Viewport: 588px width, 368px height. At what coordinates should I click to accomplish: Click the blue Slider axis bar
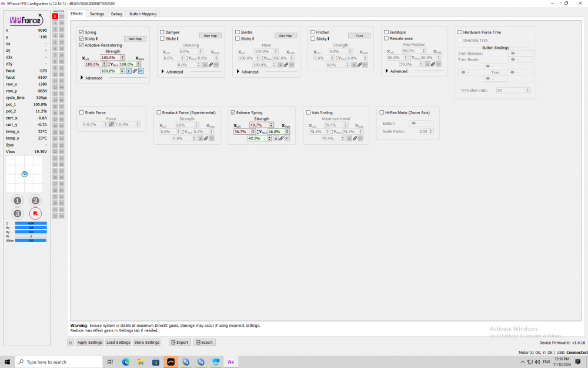click(x=31, y=240)
